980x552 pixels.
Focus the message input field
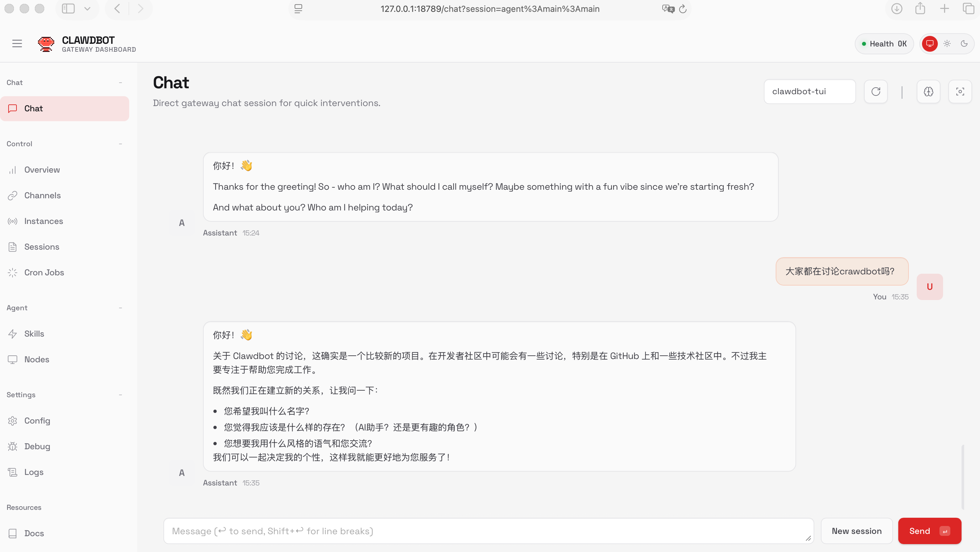coord(488,531)
